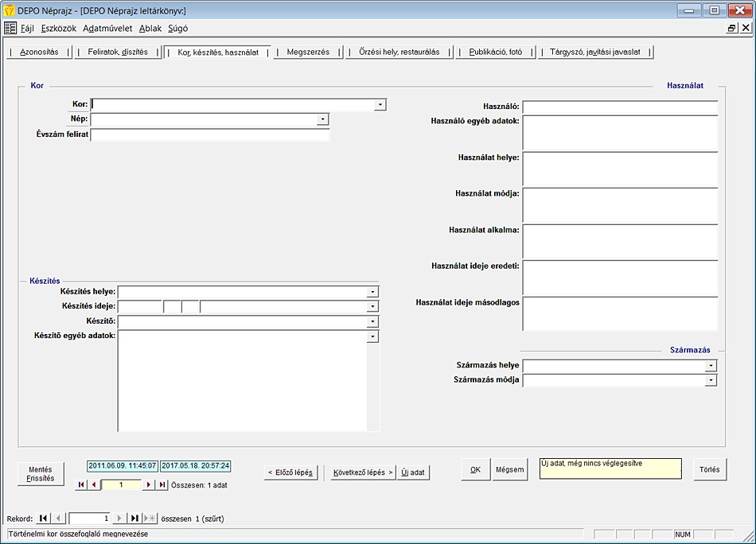This screenshot has height=544, width=756.
Task: Click the Használat ideje másodlagos text area
Action: [x=621, y=314]
